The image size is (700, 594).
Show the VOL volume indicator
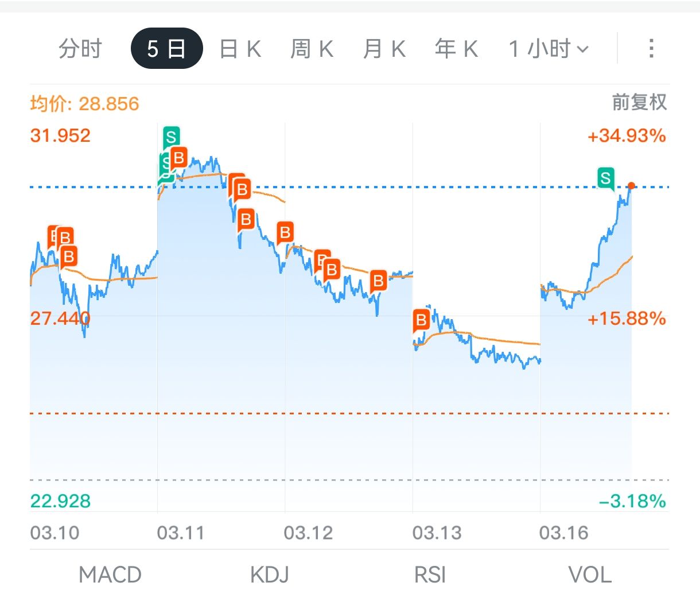(x=590, y=574)
